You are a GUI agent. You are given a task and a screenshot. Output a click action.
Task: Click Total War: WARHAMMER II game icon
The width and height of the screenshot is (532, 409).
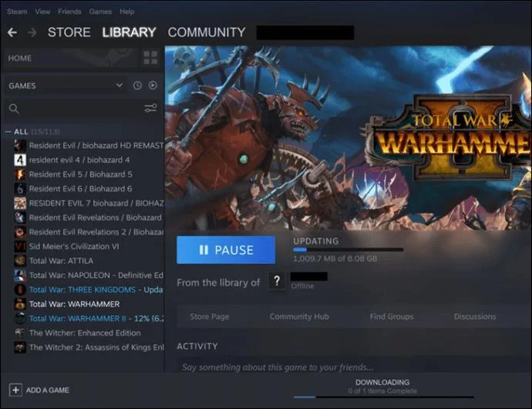pos(20,318)
